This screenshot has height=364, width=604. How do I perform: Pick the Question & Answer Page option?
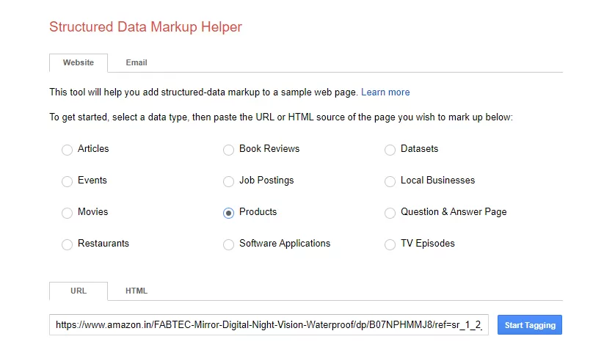pyautogui.click(x=390, y=213)
